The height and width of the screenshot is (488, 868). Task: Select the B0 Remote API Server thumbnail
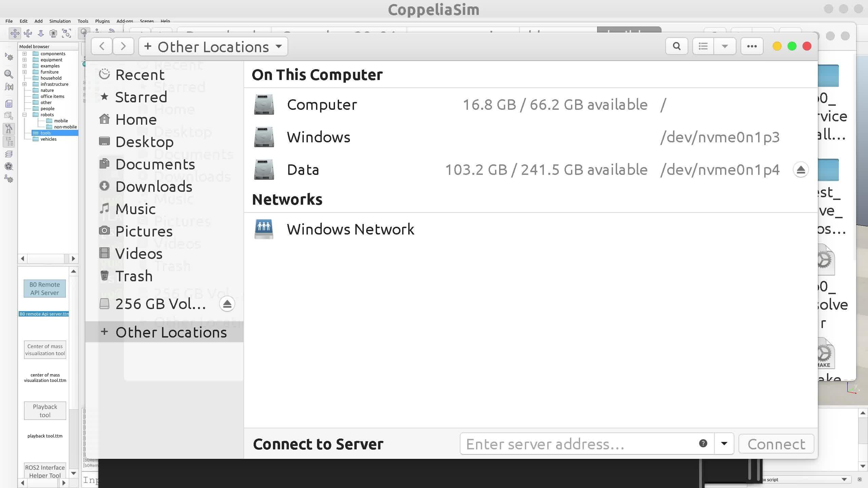click(45, 289)
